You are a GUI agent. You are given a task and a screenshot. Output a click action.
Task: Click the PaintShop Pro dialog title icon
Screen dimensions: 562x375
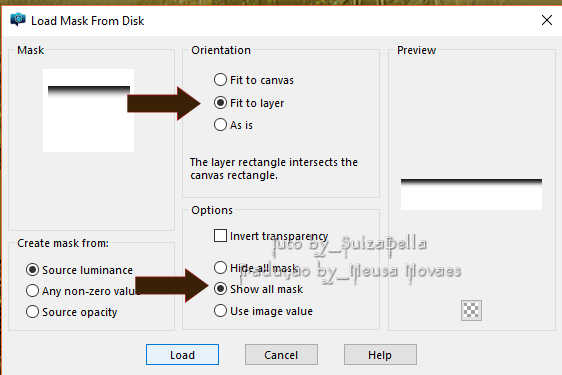pyautogui.click(x=18, y=20)
